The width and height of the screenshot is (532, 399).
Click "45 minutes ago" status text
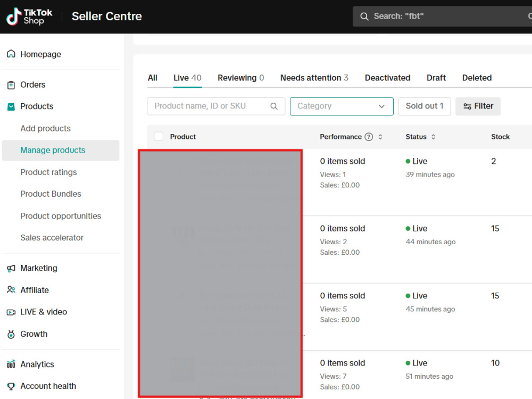point(430,309)
